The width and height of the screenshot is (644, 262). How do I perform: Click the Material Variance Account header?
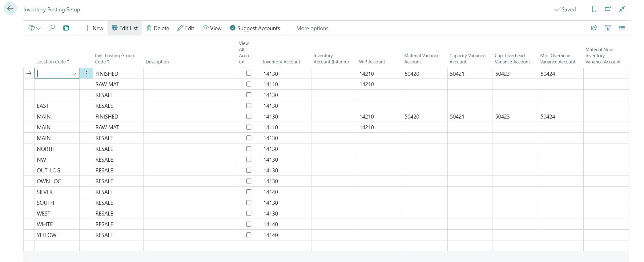(422, 58)
